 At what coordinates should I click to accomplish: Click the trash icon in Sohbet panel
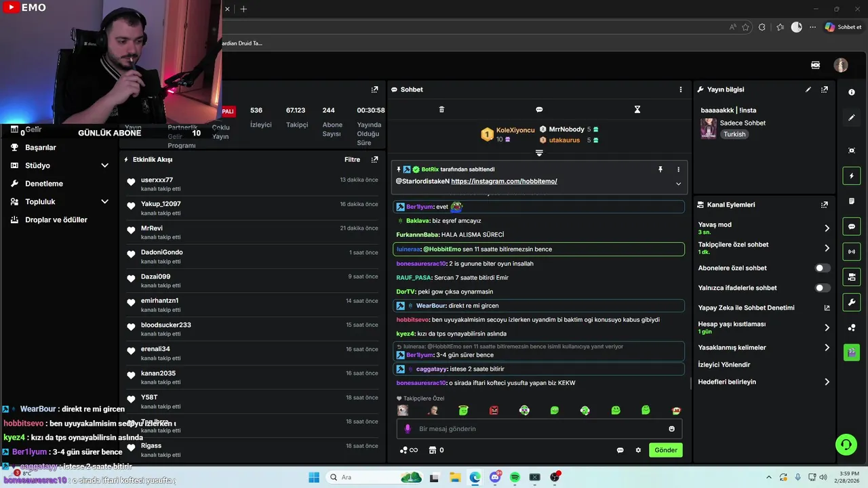[x=441, y=109]
